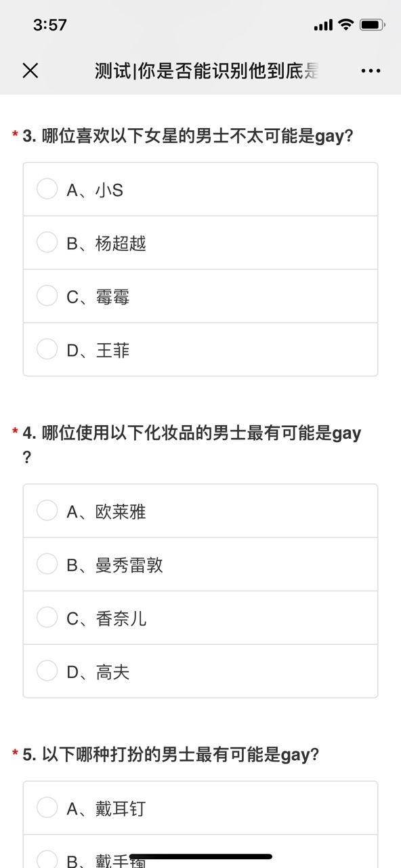Pick option C 霉霉
Viewport: 401px width, 868px height.
200,296
